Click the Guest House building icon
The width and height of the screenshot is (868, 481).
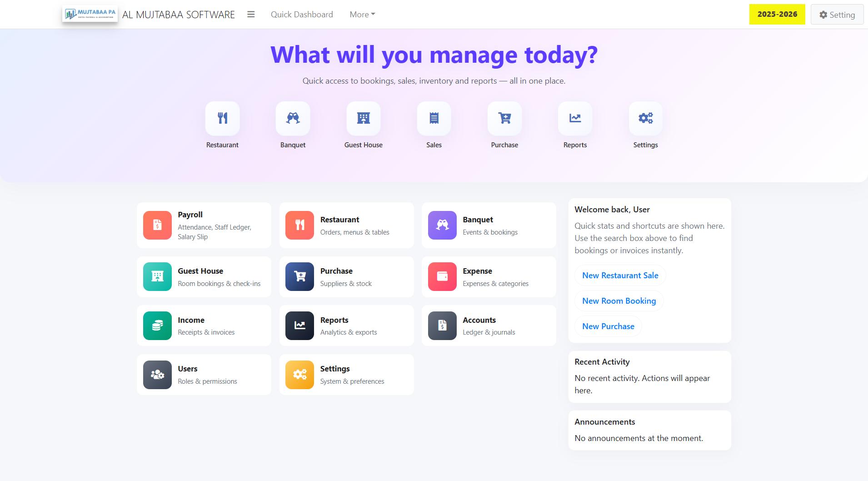pyautogui.click(x=363, y=119)
